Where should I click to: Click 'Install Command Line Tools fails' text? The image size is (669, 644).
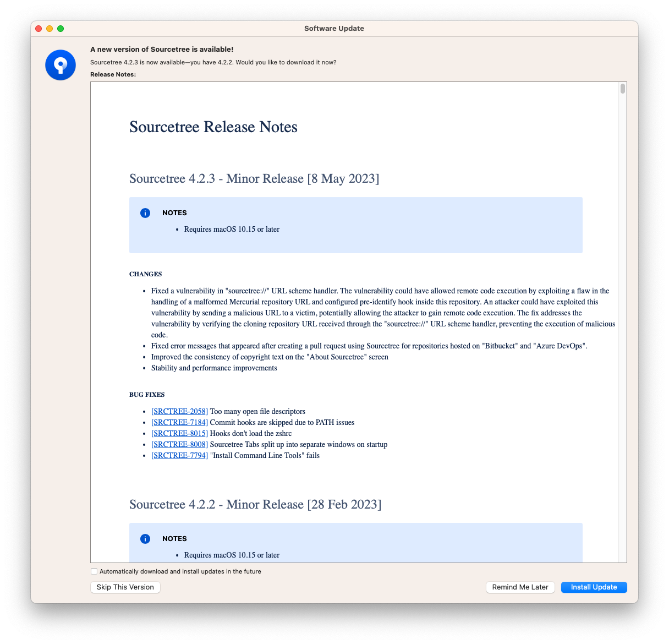265,455
